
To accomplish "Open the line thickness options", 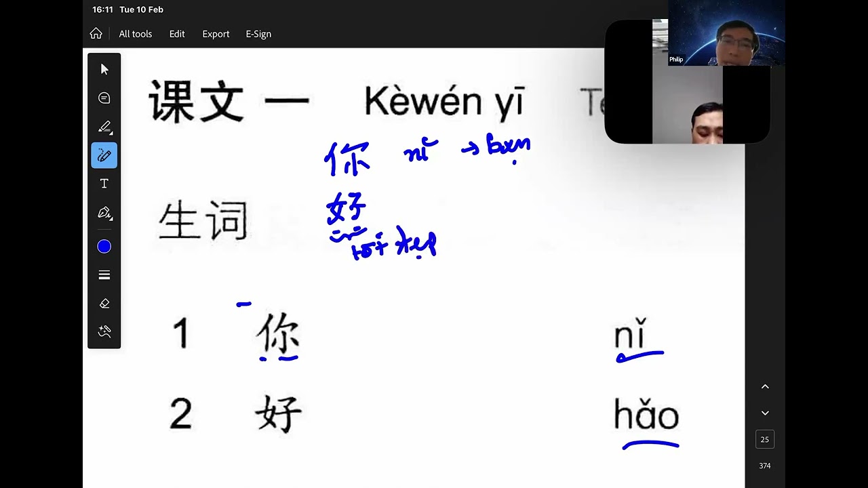I will point(104,275).
